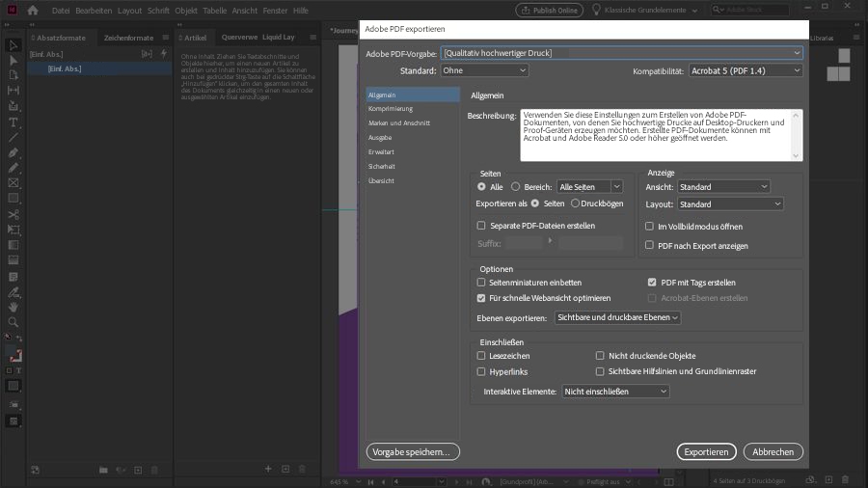
Task: Select the Rectangle tool
Action: pyautogui.click(x=14, y=198)
